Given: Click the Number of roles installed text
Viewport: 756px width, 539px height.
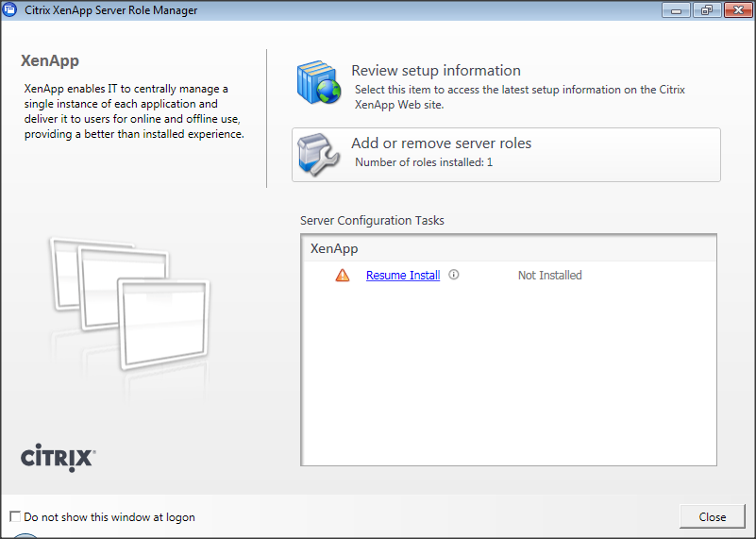Looking at the screenshot, I should pyautogui.click(x=424, y=162).
